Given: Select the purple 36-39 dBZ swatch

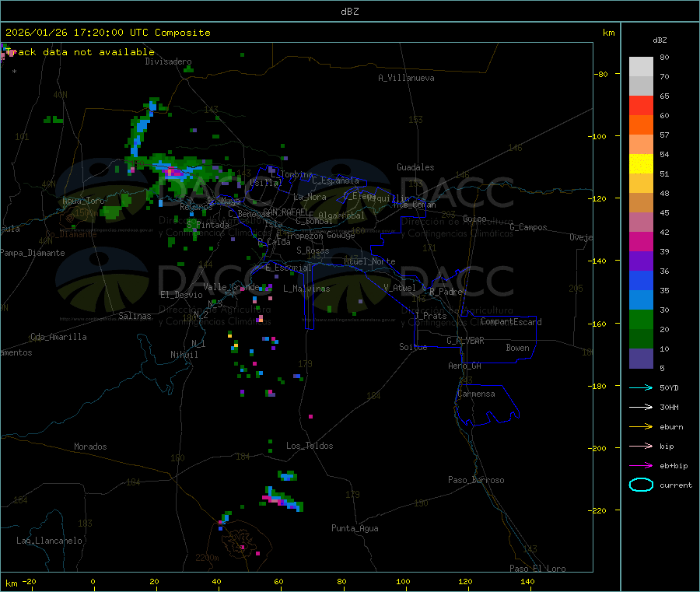Looking at the screenshot, I should 641,261.
